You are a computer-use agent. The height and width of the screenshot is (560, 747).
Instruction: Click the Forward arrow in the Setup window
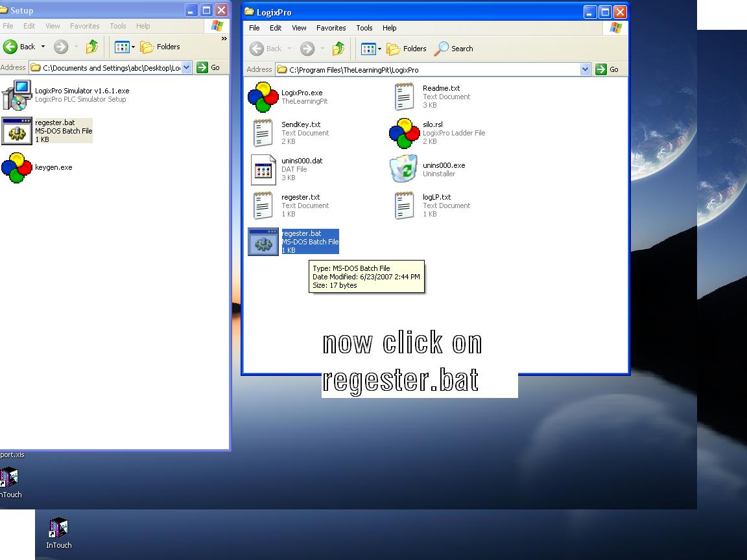pos(60,47)
